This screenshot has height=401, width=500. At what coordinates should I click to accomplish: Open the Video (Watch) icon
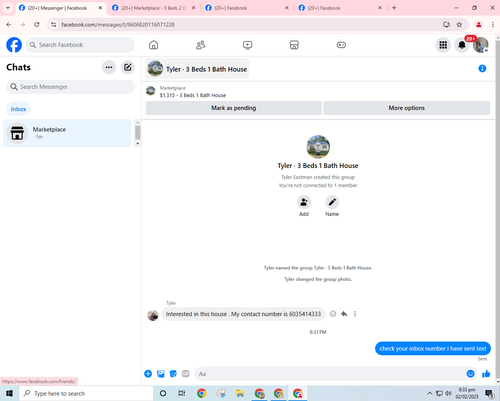pyautogui.click(x=247, y=45)
